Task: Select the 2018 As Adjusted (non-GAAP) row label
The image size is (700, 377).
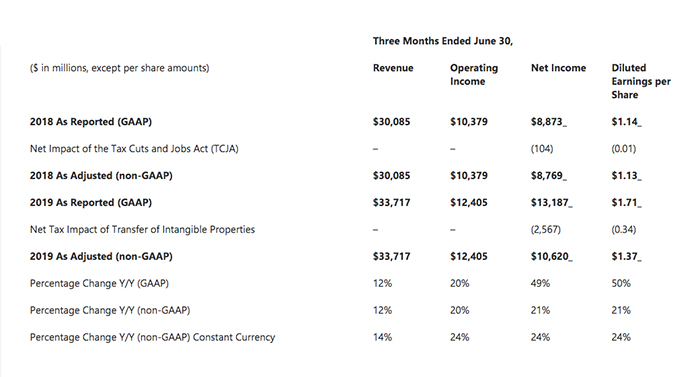Action: (x=101, y=176)
